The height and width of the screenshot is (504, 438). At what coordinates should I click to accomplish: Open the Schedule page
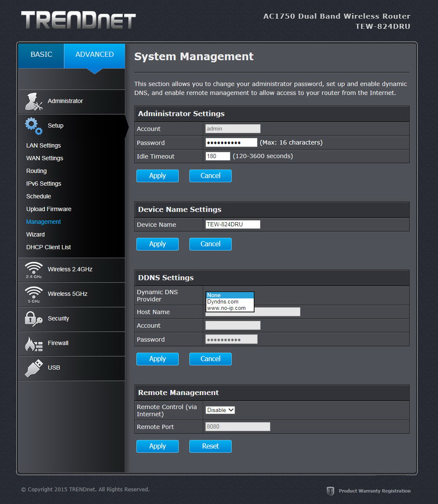[39, 196]
